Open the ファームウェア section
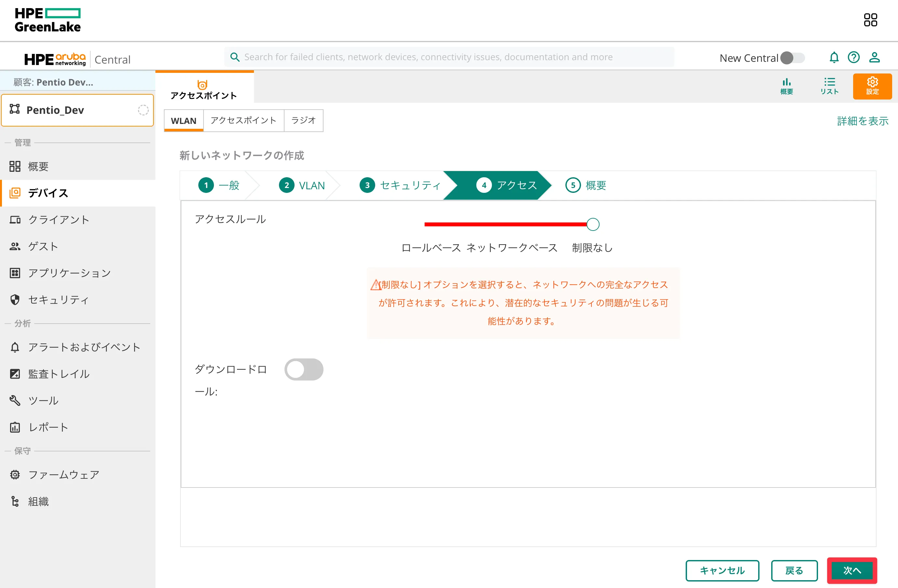898x588 pixels. [x=63, y=474]
